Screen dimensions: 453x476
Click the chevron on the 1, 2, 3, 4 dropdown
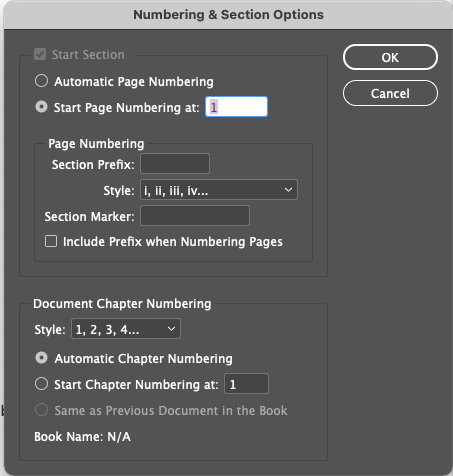point(171,329)
